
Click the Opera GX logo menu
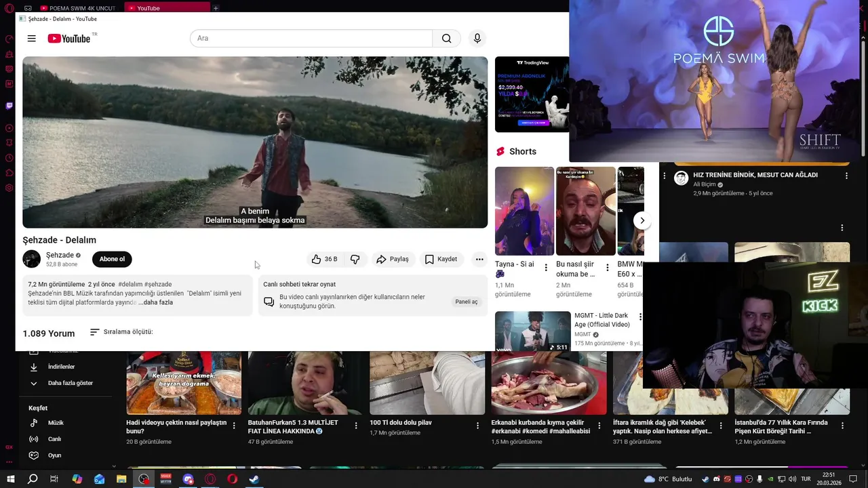[9, 8]
